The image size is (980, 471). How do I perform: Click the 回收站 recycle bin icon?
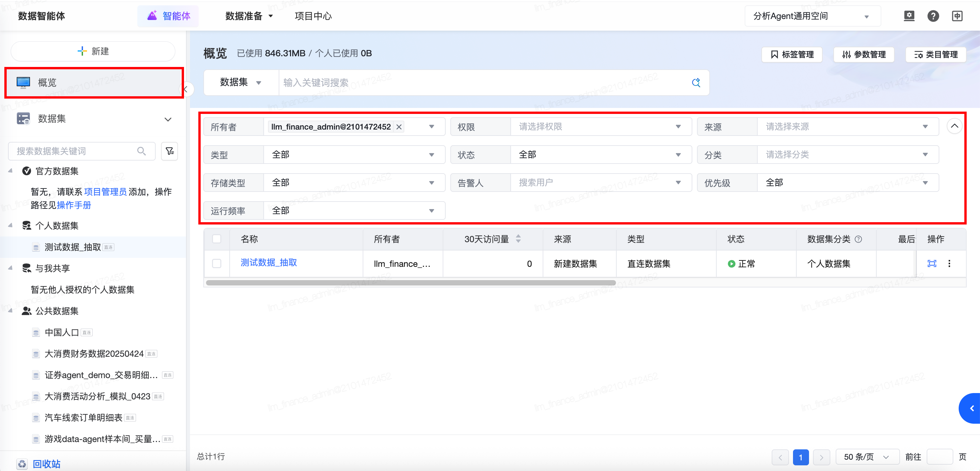22,464
